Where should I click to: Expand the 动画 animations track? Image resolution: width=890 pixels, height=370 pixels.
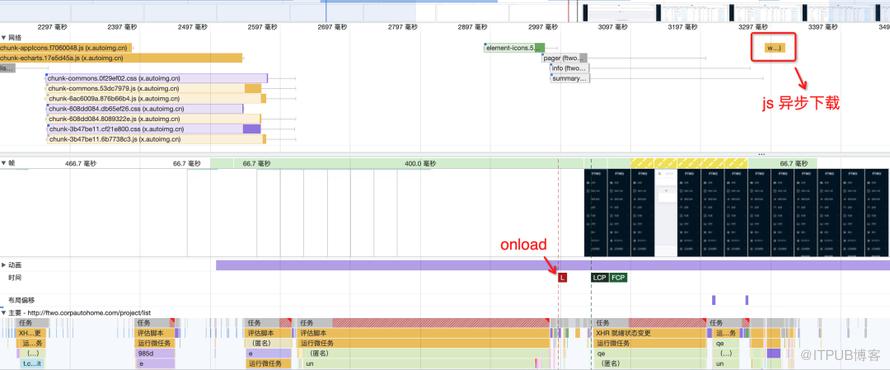(x=3, y=265)
